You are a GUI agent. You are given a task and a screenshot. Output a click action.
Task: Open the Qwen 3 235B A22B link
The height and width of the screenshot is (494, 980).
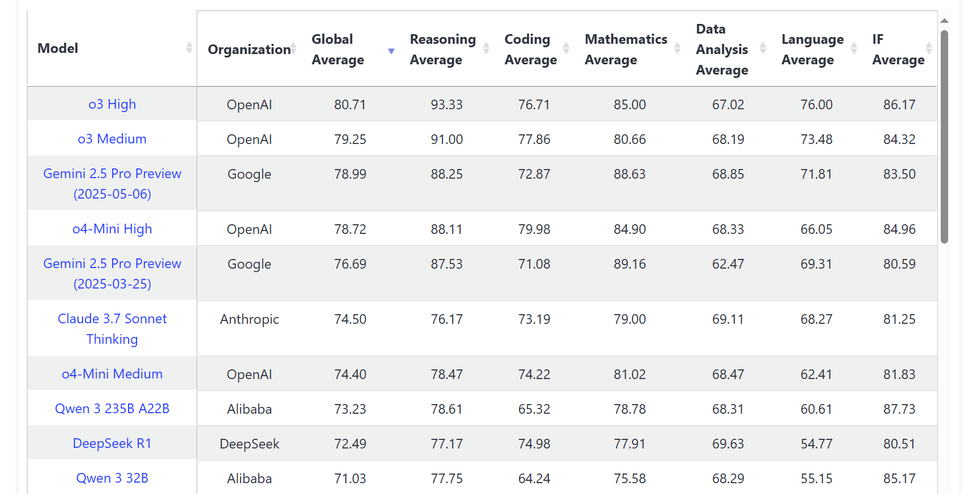(112, 409)
